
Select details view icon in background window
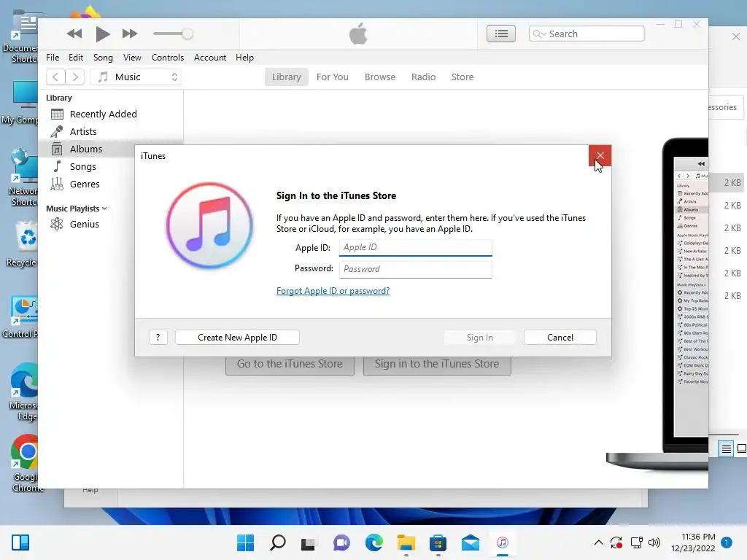click(726, 448)
